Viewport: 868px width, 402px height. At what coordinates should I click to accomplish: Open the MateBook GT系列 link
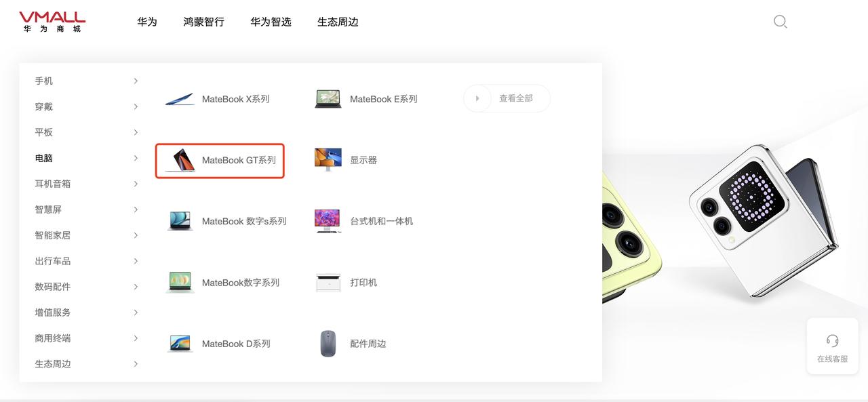[x=239, y=161]
